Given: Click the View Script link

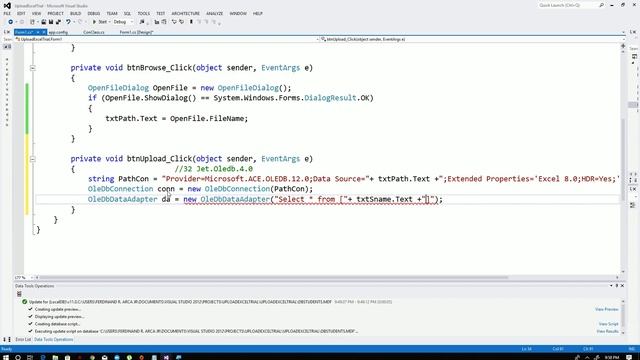Looking at the screenshot, I should coord(609,324).
